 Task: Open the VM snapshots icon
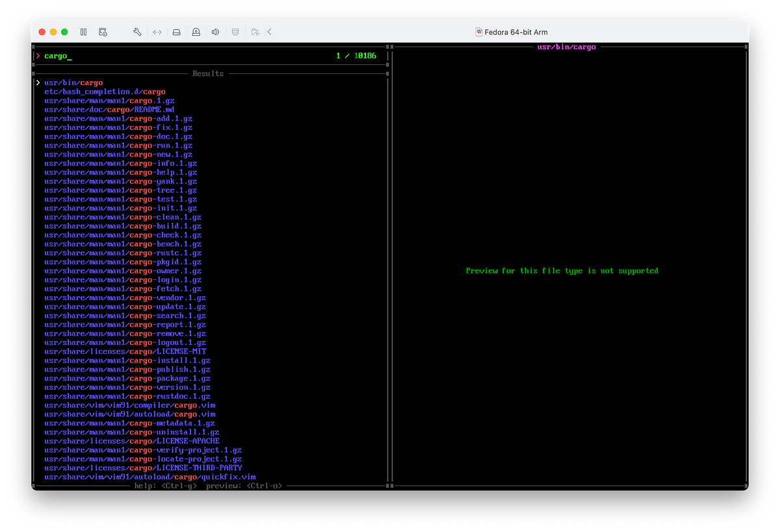[x=103, y=32]
